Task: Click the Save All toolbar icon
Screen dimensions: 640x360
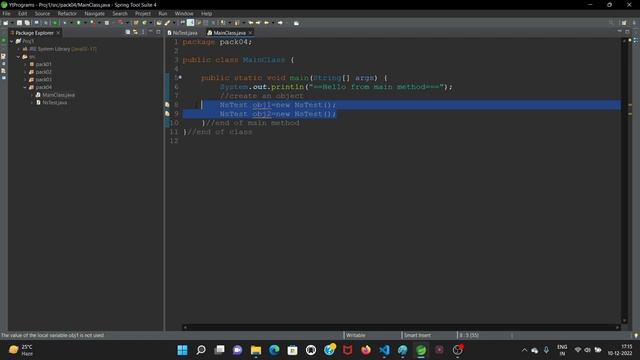Action: [x=27, y=23]
